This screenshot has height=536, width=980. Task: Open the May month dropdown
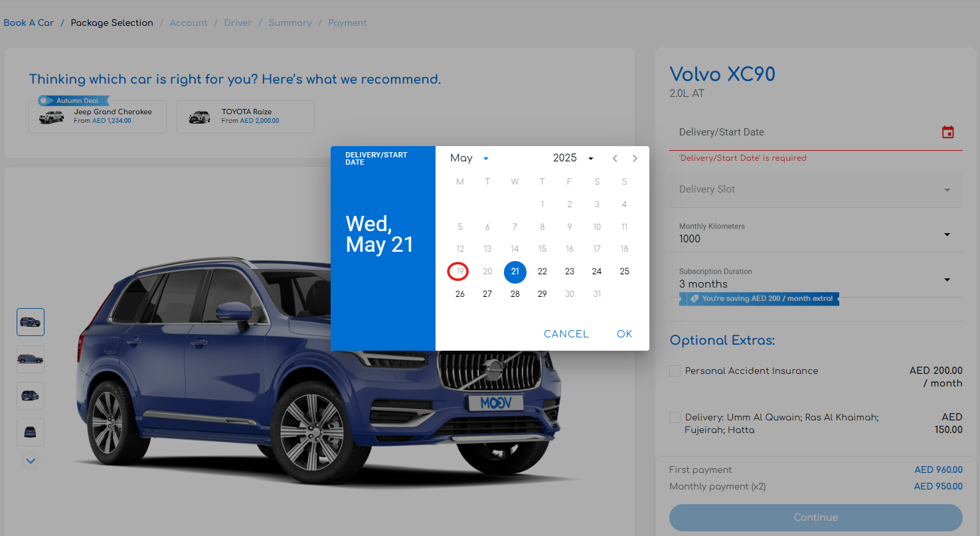469,158
